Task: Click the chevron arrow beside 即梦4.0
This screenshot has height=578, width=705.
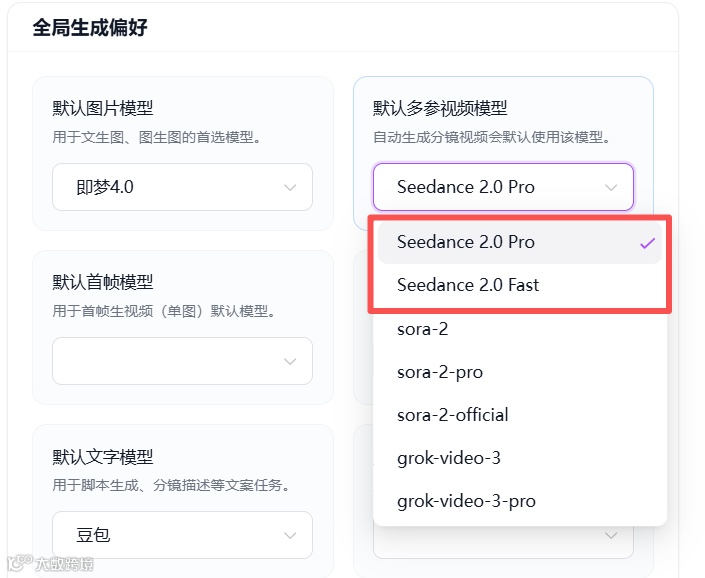Action: [290, 188]
